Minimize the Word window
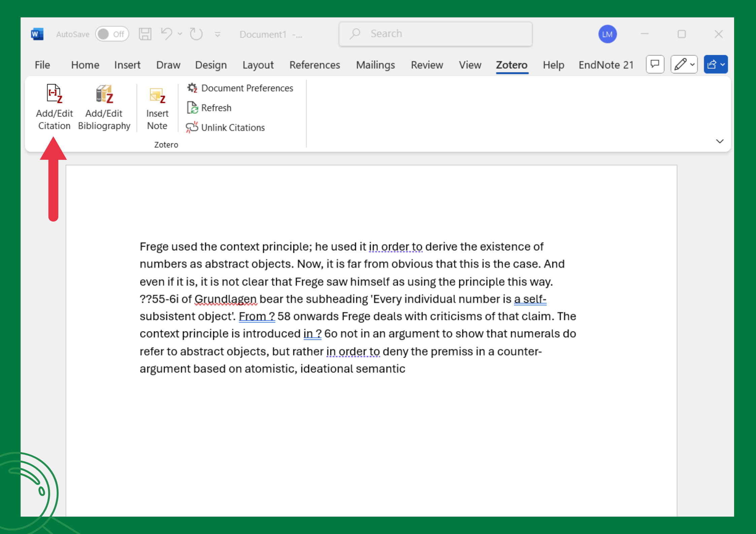The width and height of the screenshot is (756, 534). click(x=645, y=34)
